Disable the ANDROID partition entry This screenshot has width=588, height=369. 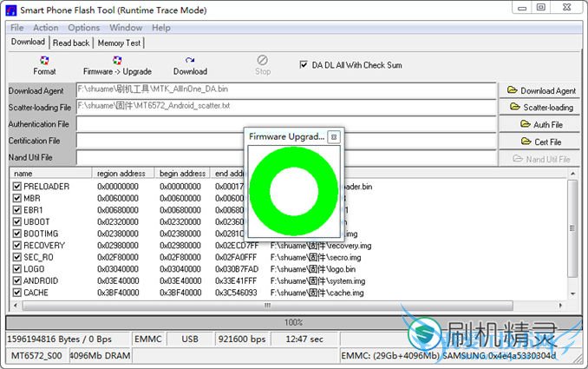click(x=17, y=281)
